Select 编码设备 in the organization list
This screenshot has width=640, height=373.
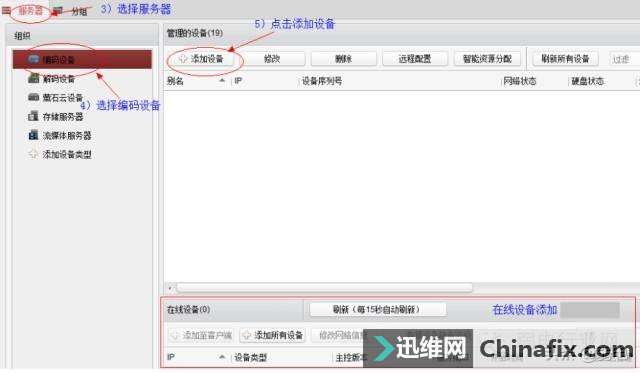[x=82, y=60]
